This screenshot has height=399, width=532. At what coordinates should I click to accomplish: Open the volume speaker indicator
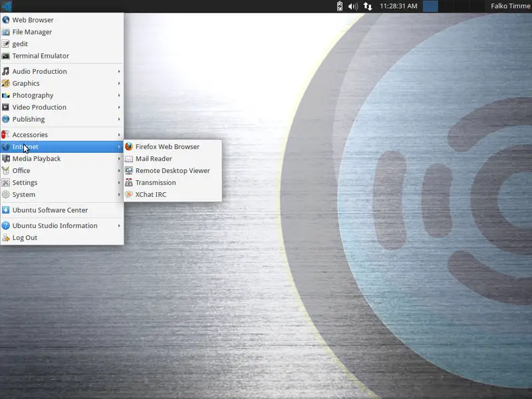tap(353, 6)
